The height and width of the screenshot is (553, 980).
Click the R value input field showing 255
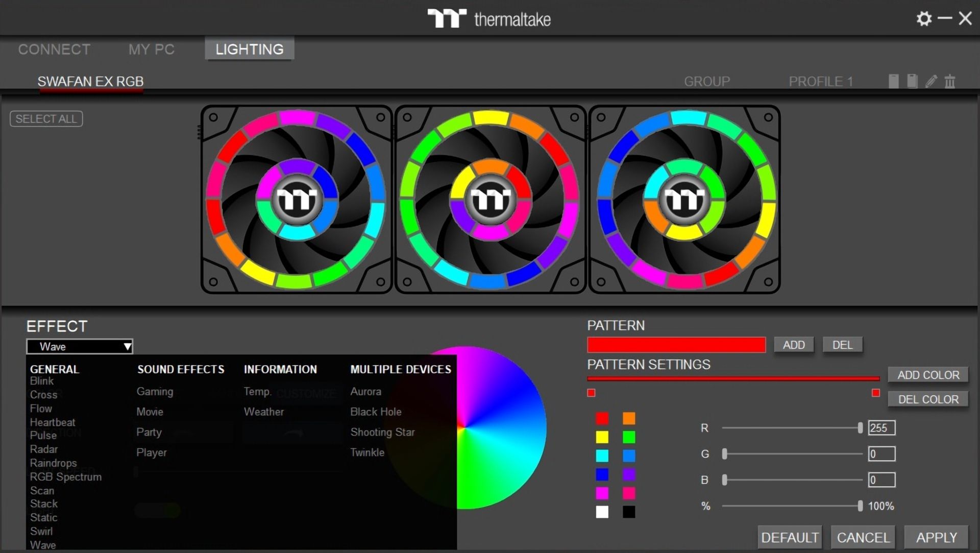point(881,428)
